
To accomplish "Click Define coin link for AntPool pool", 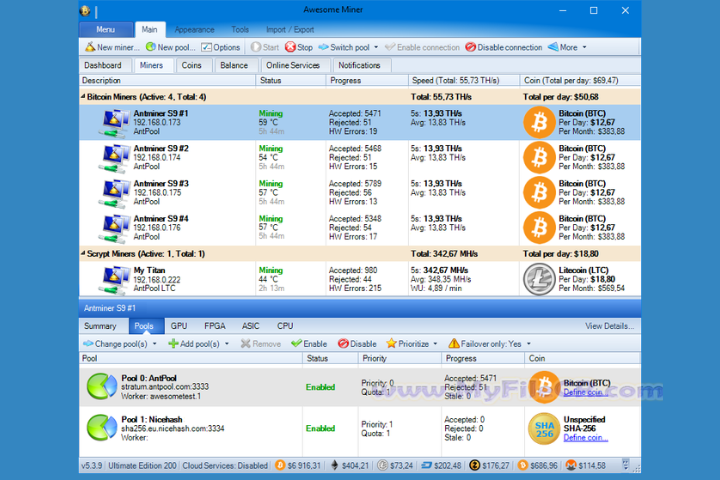I will point(585,392).
